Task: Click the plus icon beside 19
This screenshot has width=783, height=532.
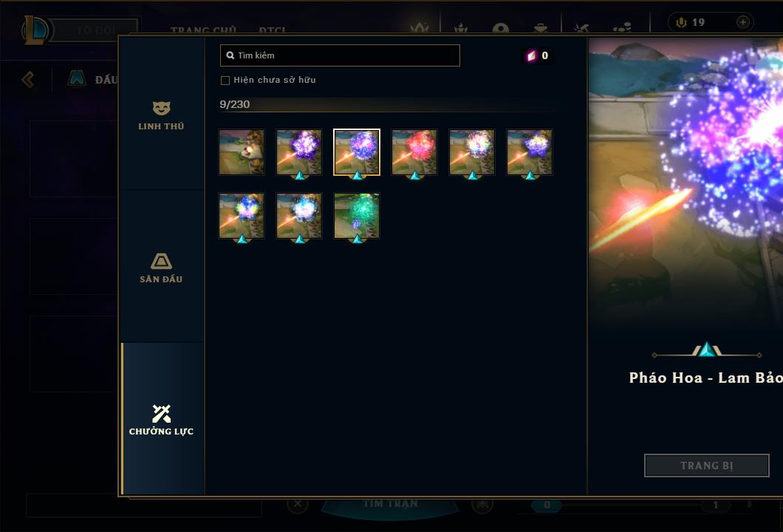Action: 742,22
